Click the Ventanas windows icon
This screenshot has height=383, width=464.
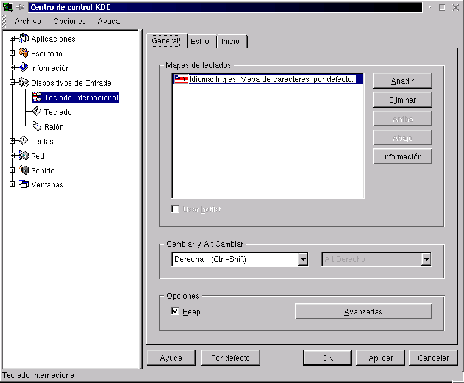24,184
